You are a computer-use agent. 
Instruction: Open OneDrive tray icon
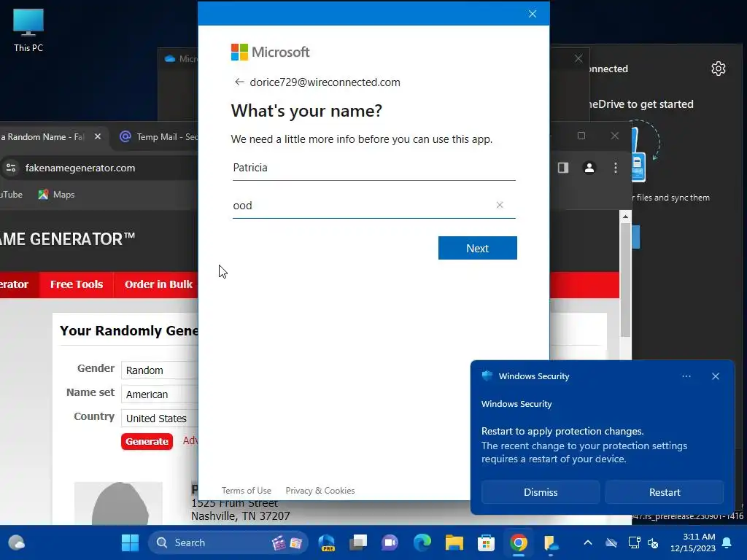tap(611, 542)
